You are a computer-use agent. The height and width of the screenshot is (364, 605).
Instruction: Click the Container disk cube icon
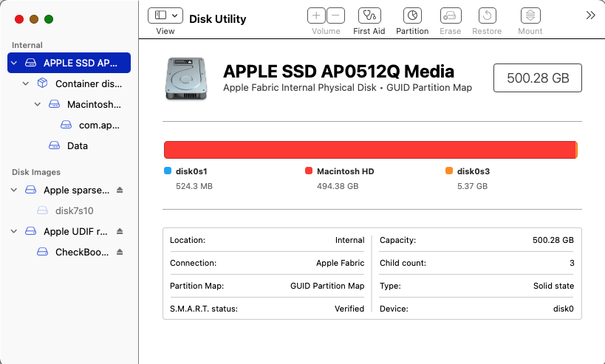point(42,83)
